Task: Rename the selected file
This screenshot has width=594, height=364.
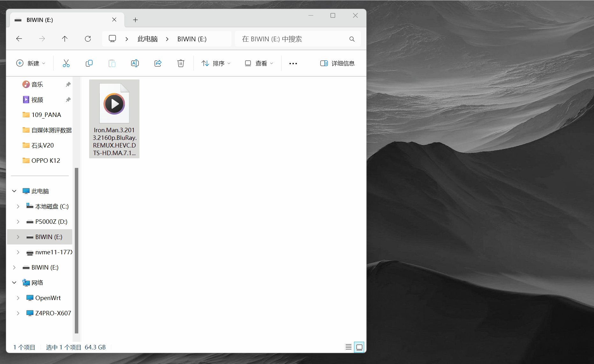Action: coord(135,63)
